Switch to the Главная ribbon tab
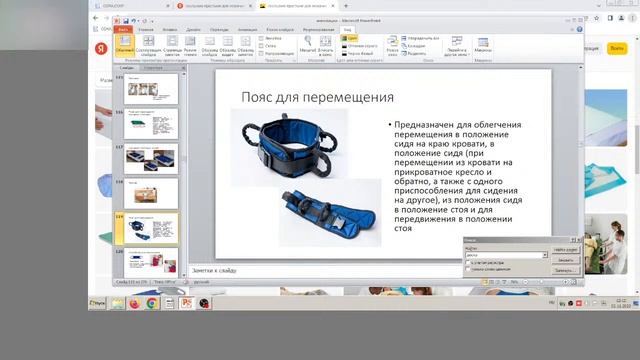This screenshot has height=360, width=640. (146, 29)
